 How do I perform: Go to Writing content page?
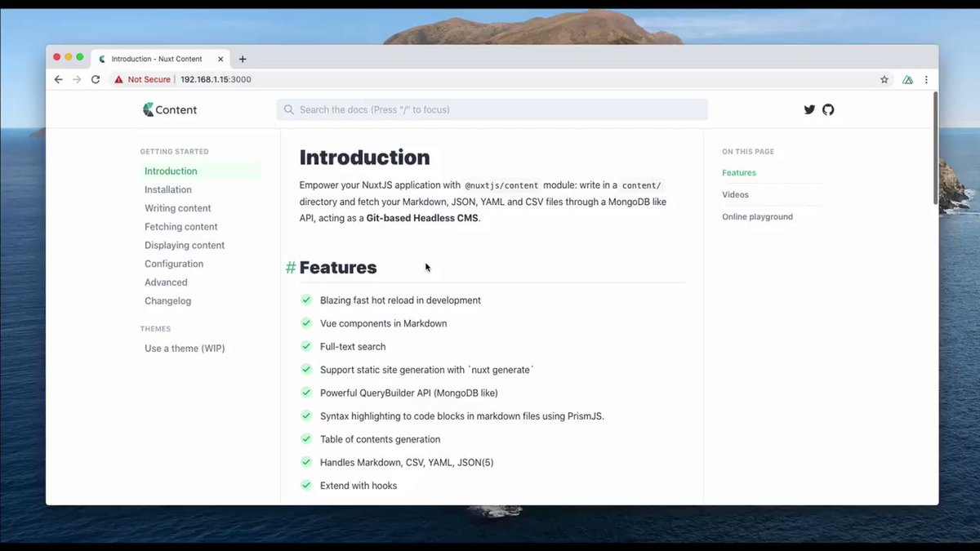(x=178, y=208)
